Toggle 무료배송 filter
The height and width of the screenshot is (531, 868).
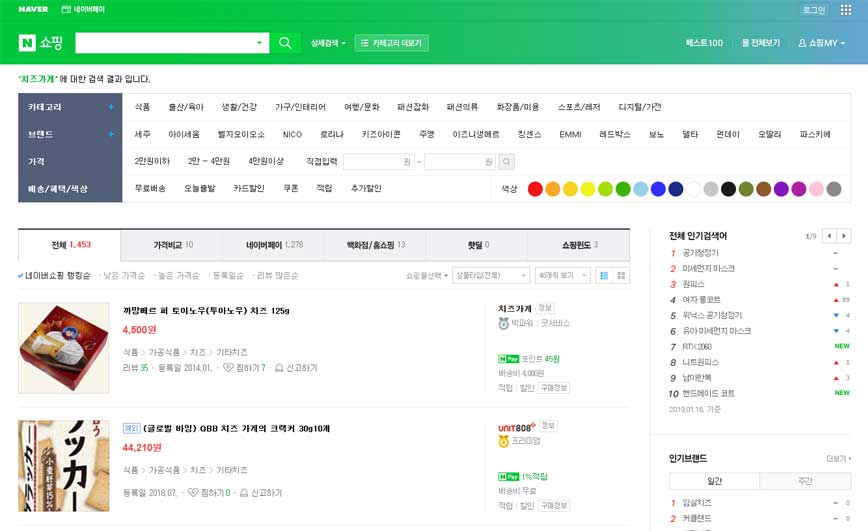pos(150,188)
